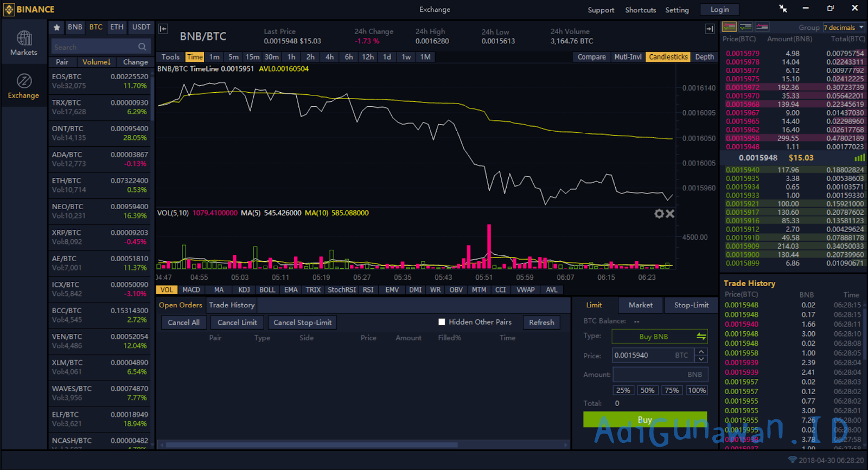Swap buy/sell type with arrows icon
The image size is (868, 470).
[701, 337]
